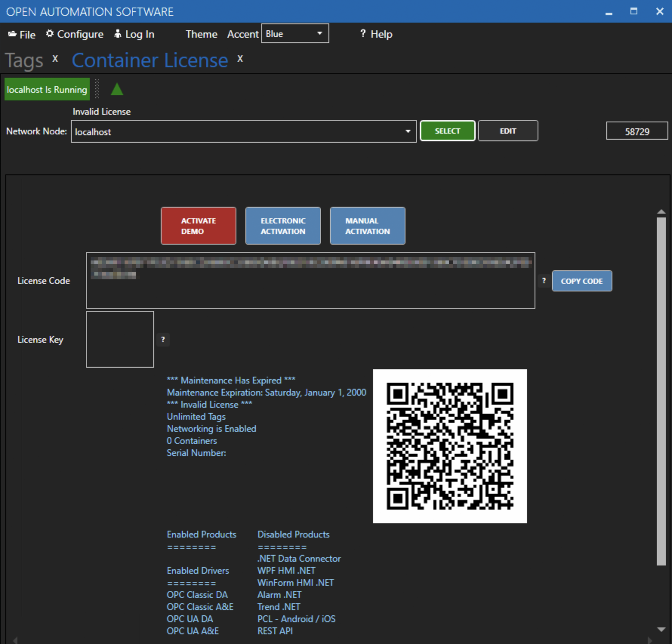Start Manual Activation
672x644 pixels.
(367, 226)
